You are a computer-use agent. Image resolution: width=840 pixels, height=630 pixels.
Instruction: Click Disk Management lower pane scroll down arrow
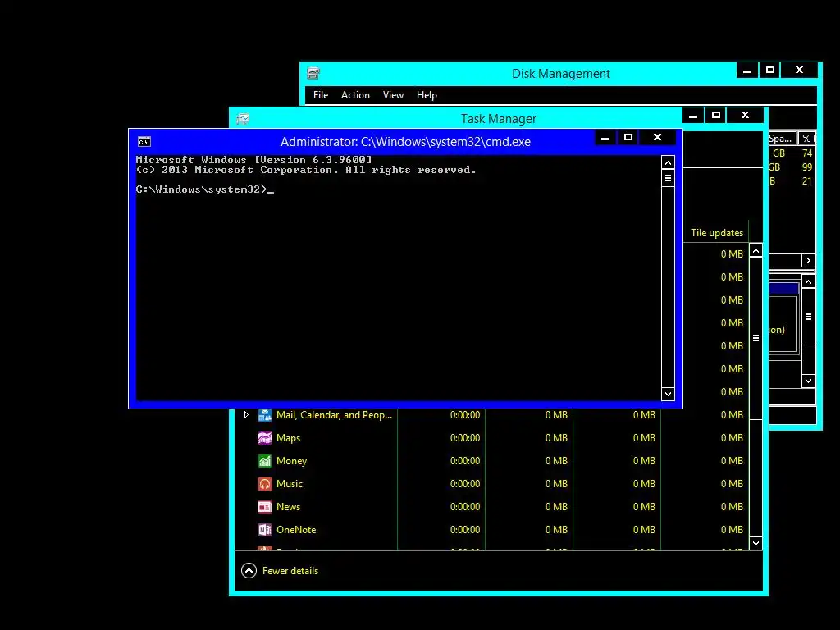point(808,381)
